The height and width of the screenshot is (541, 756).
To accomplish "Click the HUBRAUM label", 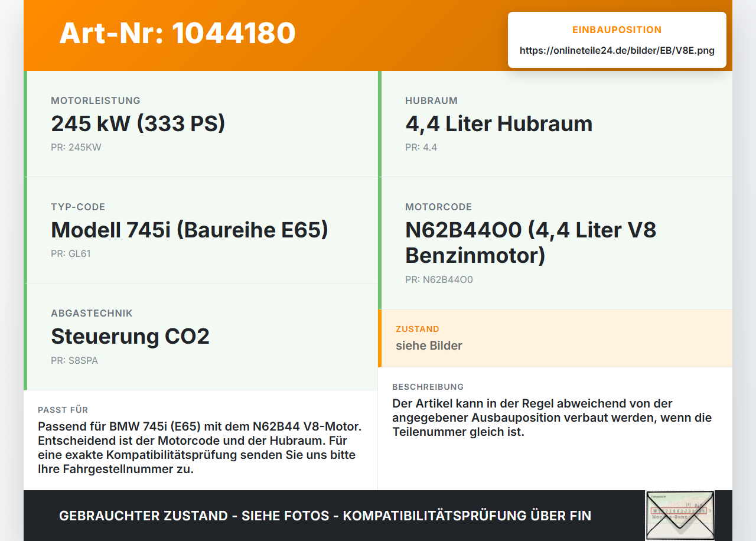I will [x=431, y=100].
